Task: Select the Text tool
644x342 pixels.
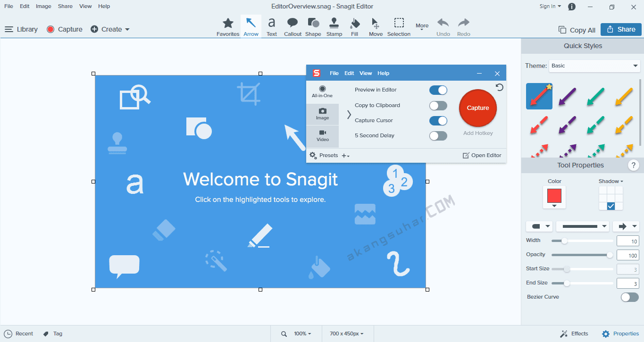Action: (272, 27)
